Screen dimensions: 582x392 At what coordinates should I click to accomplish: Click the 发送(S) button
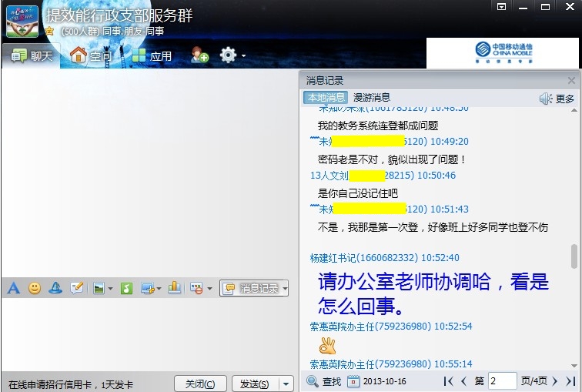(x=255, y=384)
